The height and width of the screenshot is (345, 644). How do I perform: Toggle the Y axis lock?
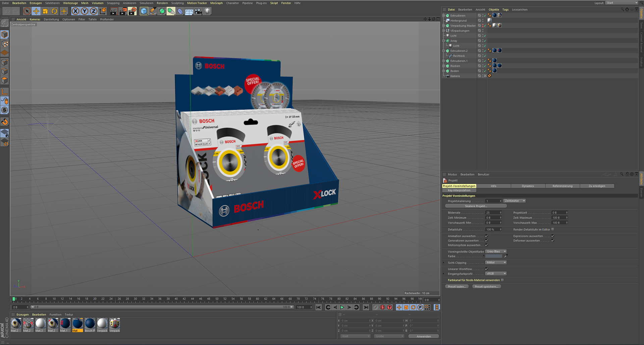pyautogui.click(x=85, y=11)
